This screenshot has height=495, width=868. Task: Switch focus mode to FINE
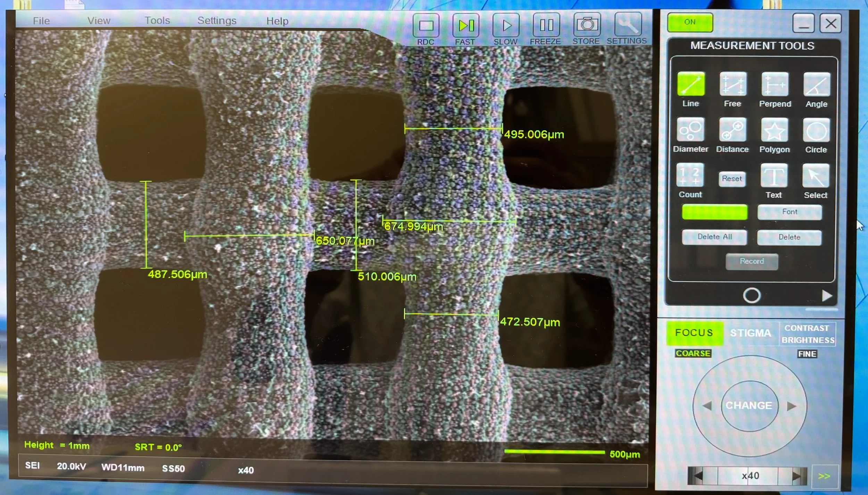807,354
